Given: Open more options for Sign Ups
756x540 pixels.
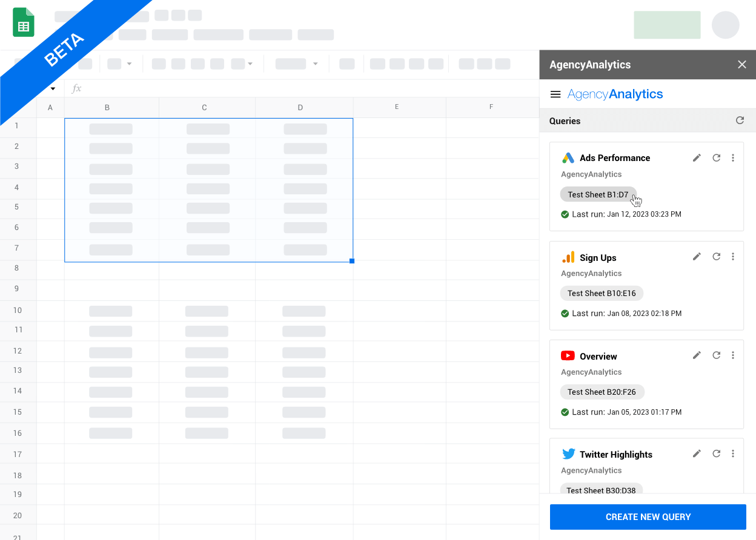Looking at the screenshot, I should [733, 257].
